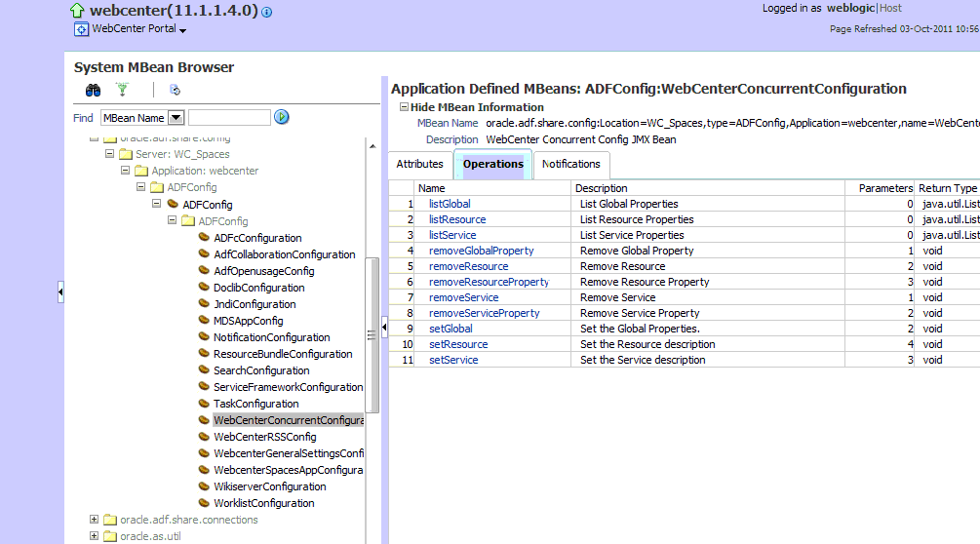
Task: Click the MBean tree vertical scrollbar thumb
Action: pyautogui.click(x=372, y=335)
